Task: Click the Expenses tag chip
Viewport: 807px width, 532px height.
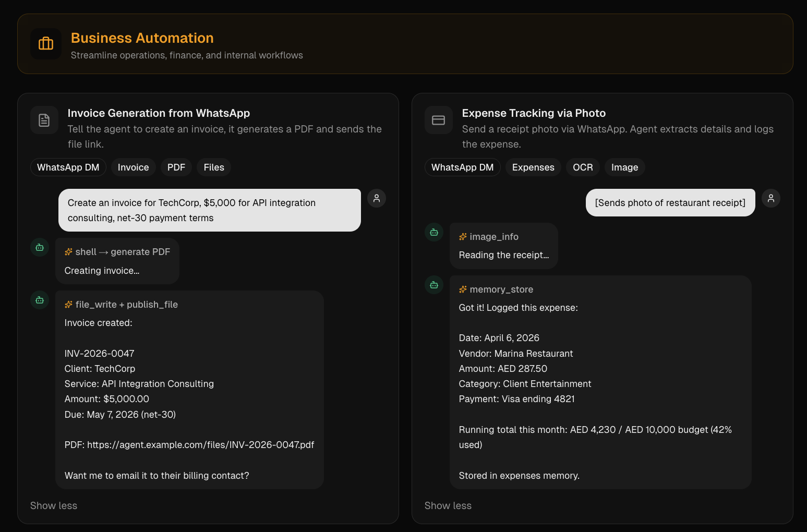Action: point(533,167)
